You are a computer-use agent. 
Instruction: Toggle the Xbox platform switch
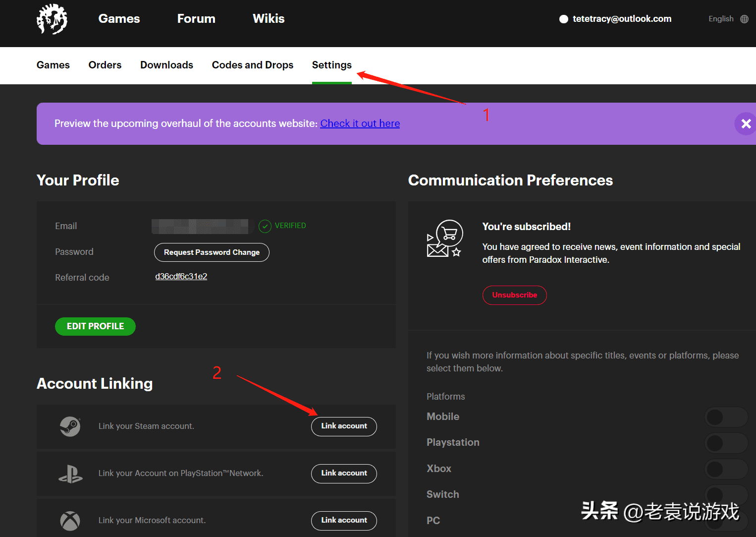726,469
